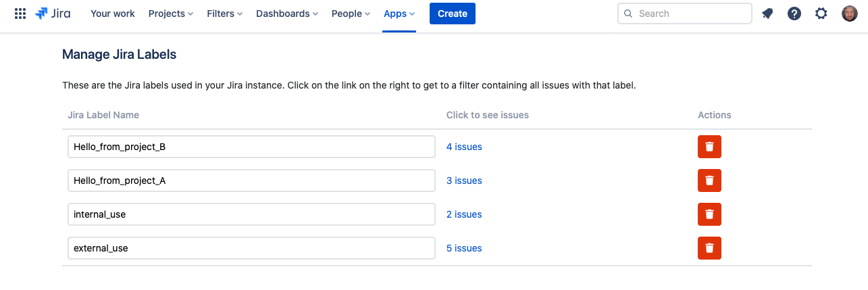
Task: Delete the internal_use label
Action: (709, 214)
